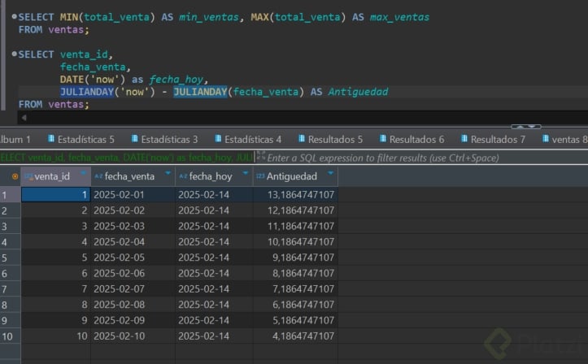This screenshot has height=364, width=588.
Task: Switch to the Resultados 6 tab
Action: click(412, 139)
